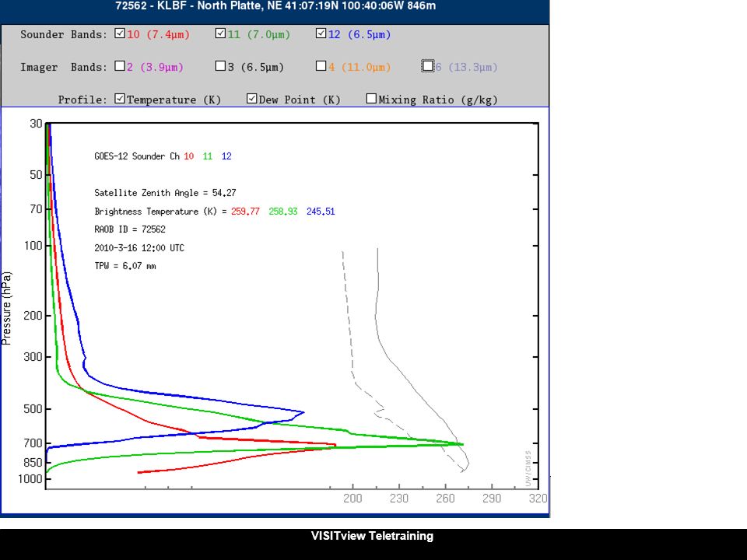Click the 1000 pressure axis tick label
This screenshot has height=560, width=747.
coord(30,479)
